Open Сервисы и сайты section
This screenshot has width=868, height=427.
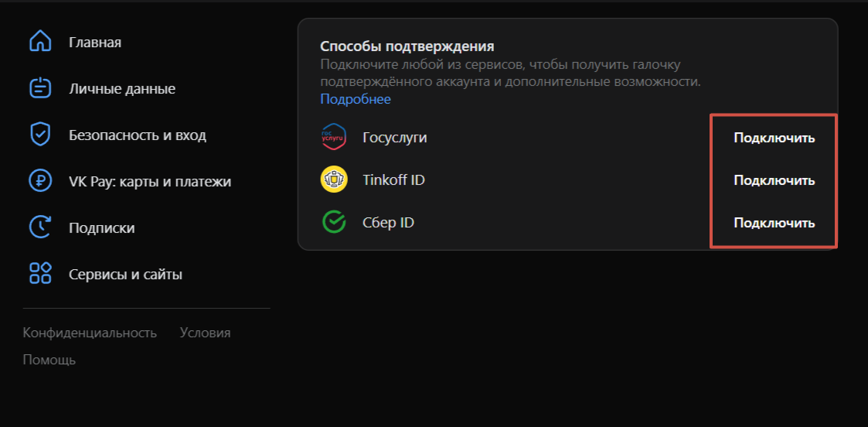125,274
